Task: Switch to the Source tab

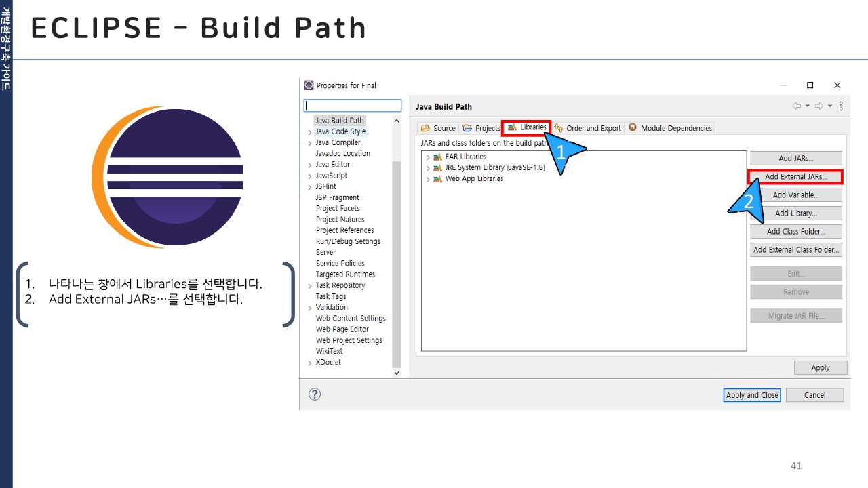Action: pos(438,128)
